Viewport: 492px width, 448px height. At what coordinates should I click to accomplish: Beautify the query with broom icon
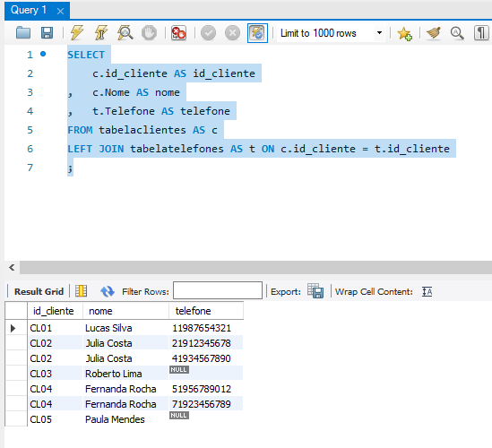click(x=434, y=32)
